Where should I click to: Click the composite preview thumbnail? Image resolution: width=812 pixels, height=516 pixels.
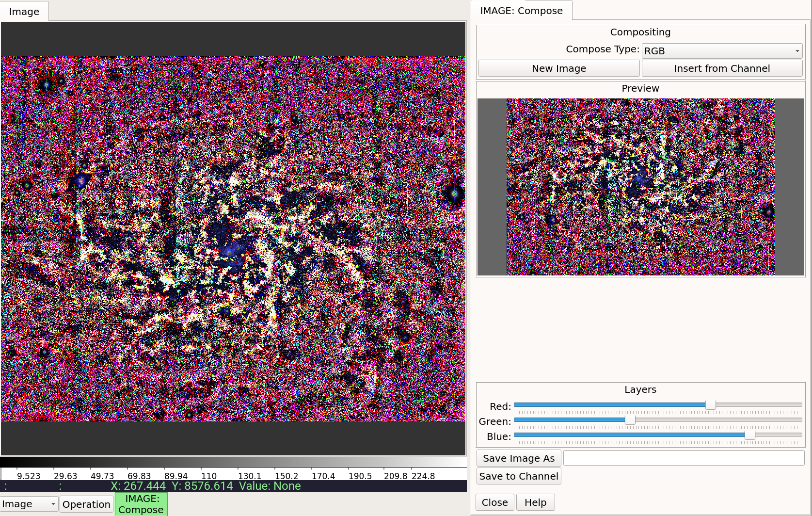640,187
